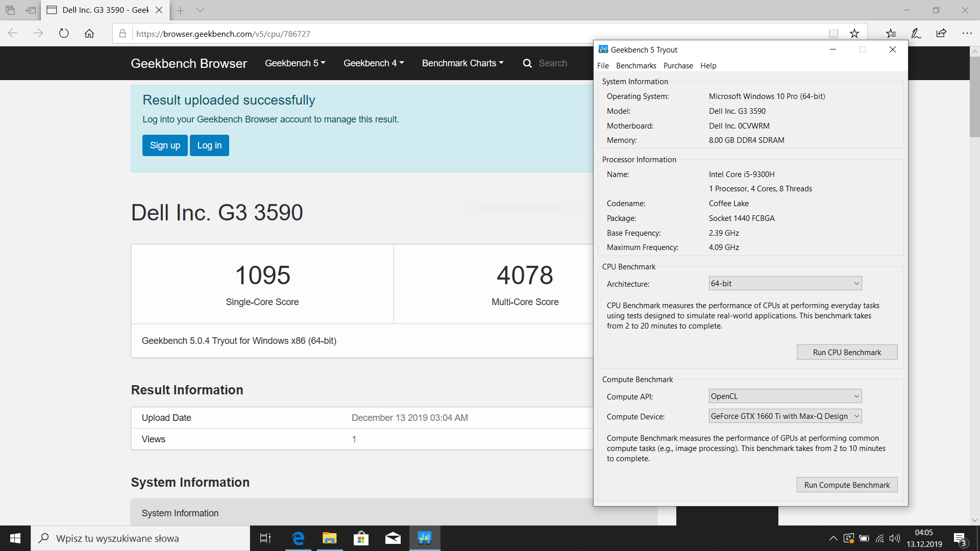Open File Explorer taskbar icon

point(330,538)
